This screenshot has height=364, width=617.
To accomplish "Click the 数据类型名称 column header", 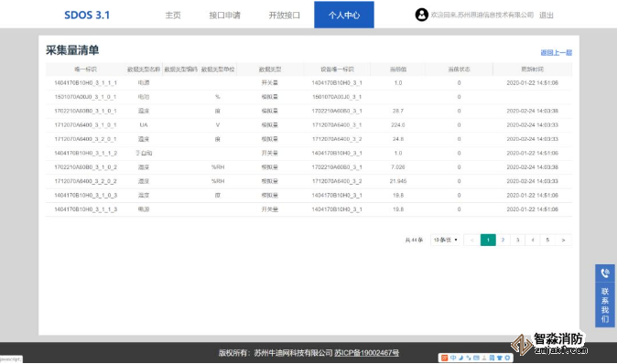I will [x=144, y=70].
